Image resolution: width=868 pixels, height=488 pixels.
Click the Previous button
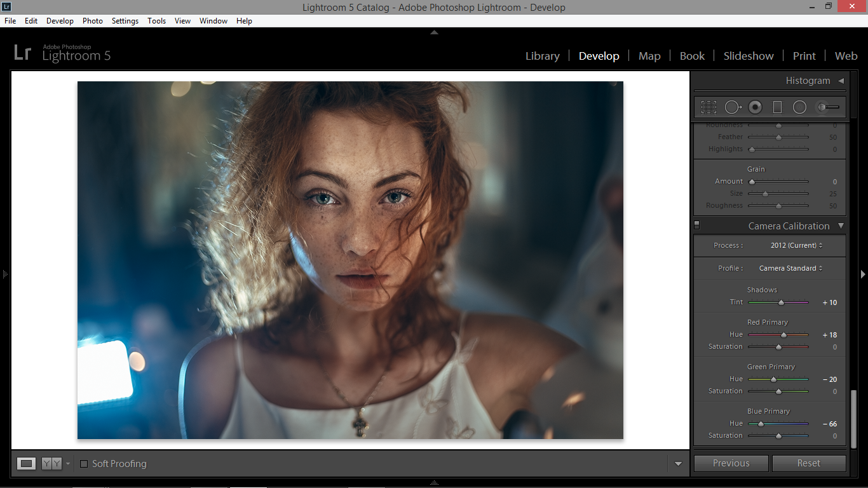(x=731, y=463)
